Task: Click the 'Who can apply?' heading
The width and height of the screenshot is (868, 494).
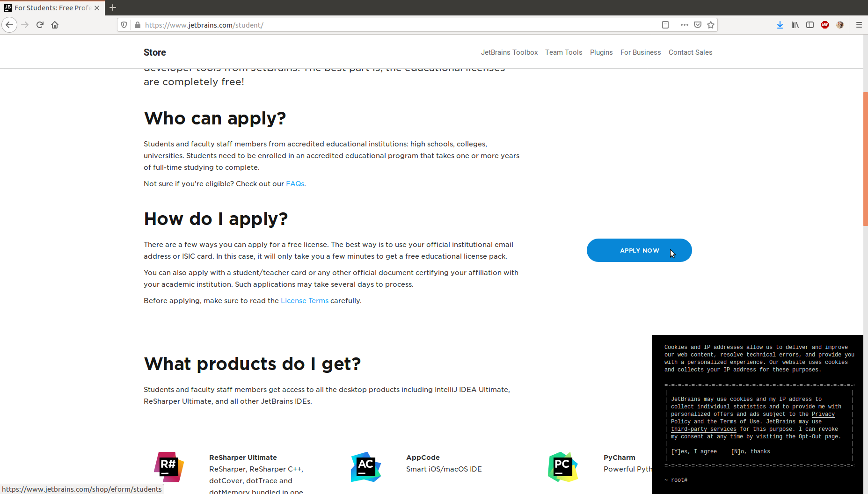Action: click(x=215, y=118)
